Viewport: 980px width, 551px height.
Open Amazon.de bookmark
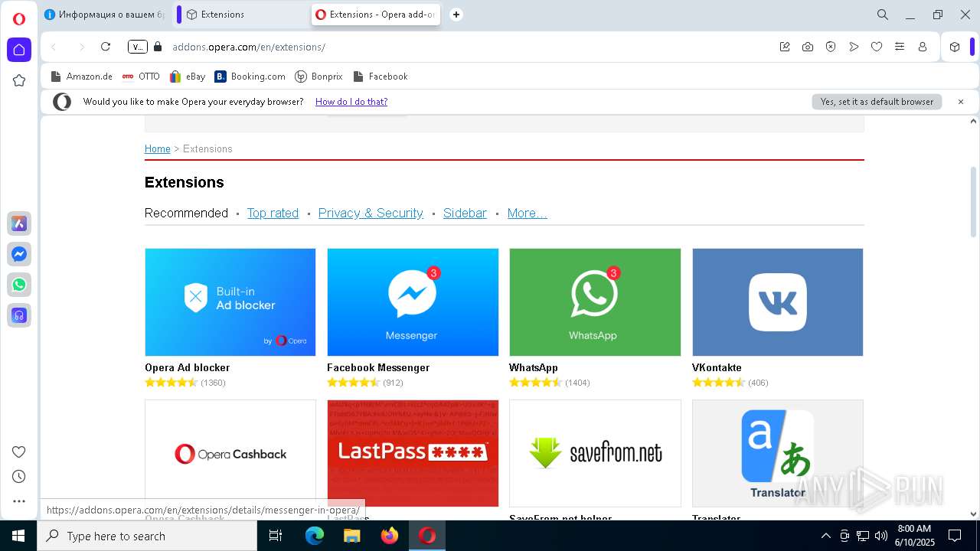click(x=81, y=77)
